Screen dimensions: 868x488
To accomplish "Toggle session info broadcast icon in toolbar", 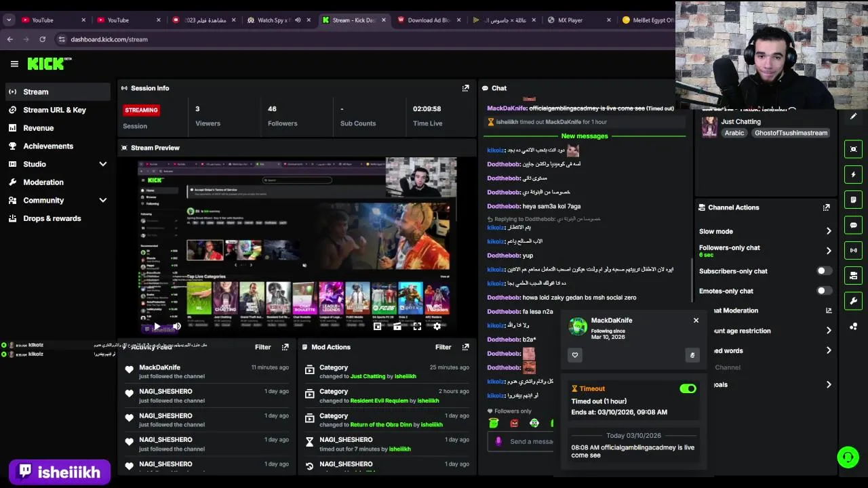I will point(853,250).
